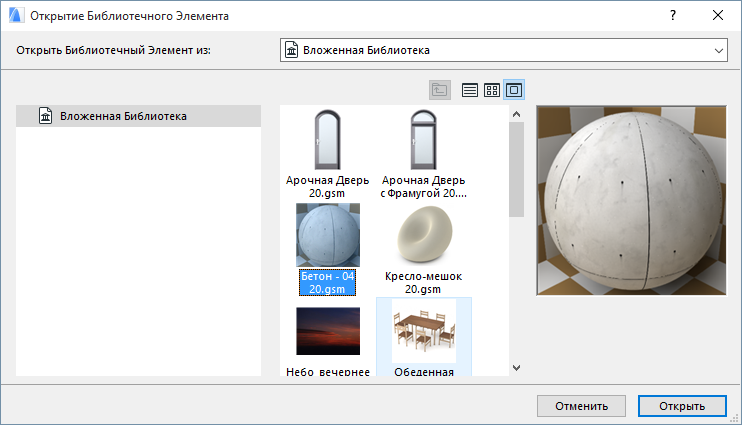
Task: Click the Небо вечернее file name
Action: coord(328,372)
